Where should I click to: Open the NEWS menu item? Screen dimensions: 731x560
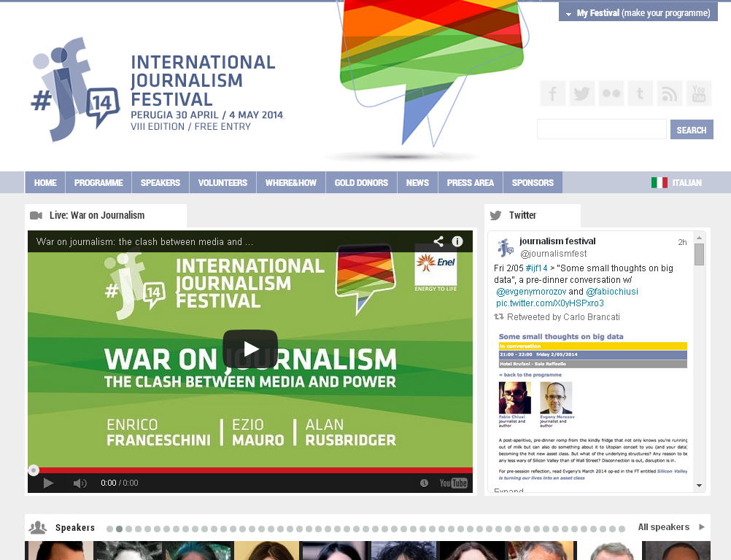point(417,182)
